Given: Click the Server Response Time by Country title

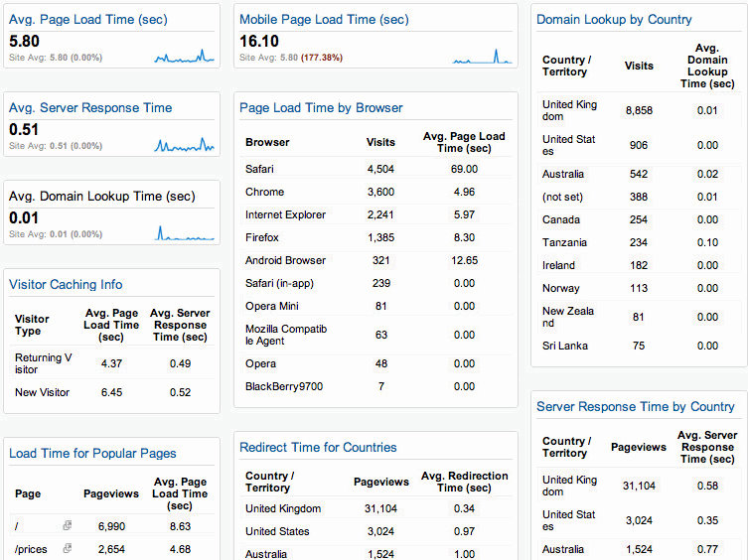Looking at the screenshot, I should (635, 407).
